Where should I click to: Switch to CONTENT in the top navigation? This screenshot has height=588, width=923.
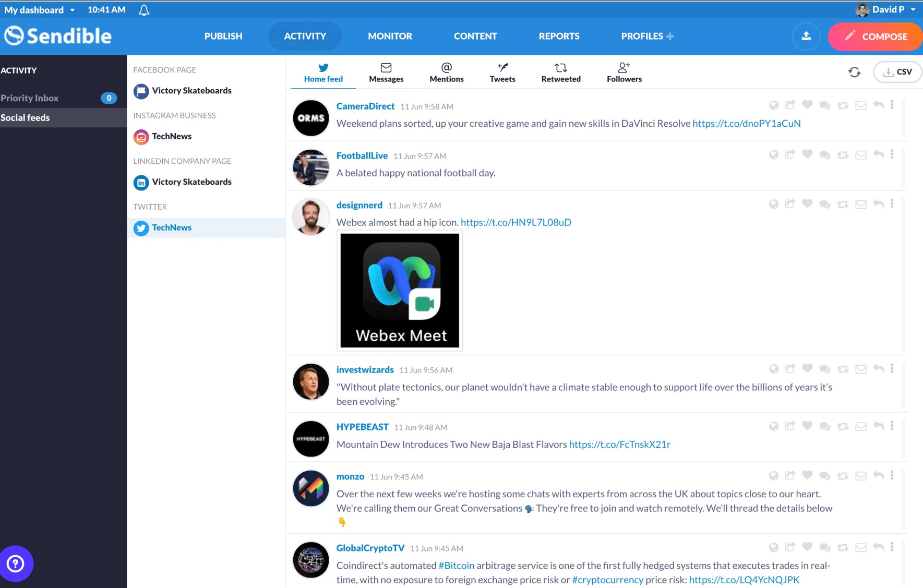tap(475, 36)
